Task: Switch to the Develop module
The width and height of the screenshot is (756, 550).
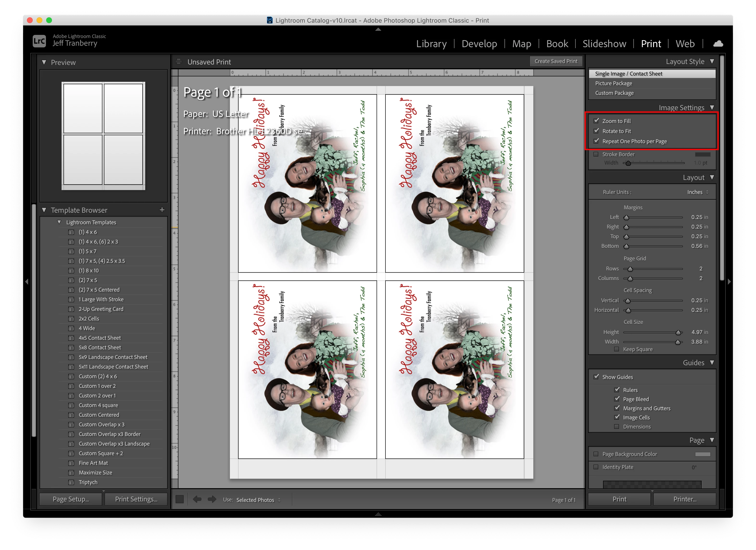Action: [479, 44]
